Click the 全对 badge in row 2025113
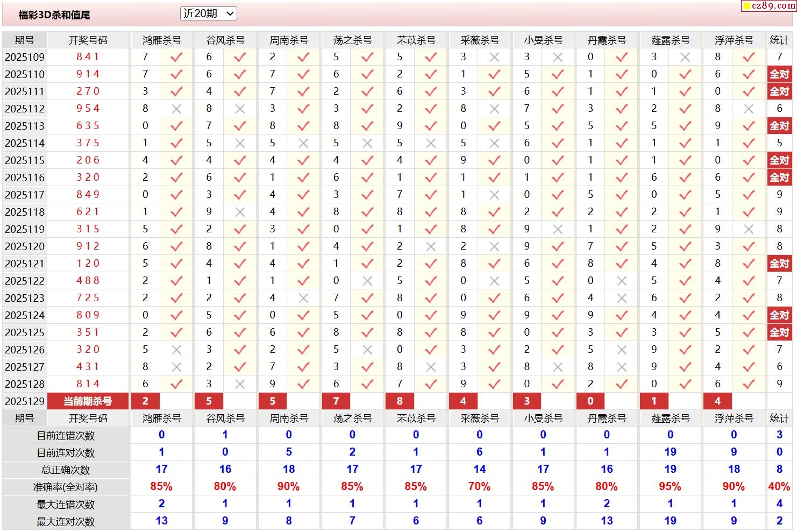Image resolution: width=797 pixels, height=532 pixels. (x=779, y=126)
